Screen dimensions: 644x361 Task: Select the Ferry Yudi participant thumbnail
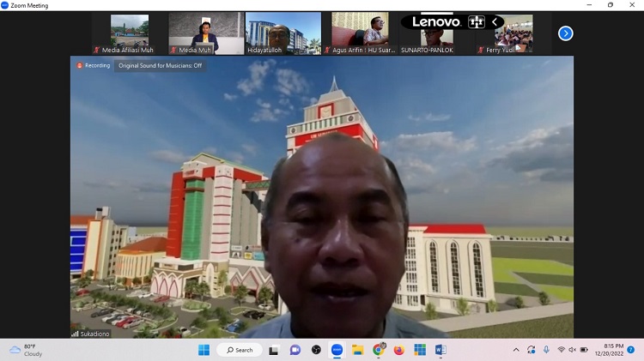coord(513,33)
